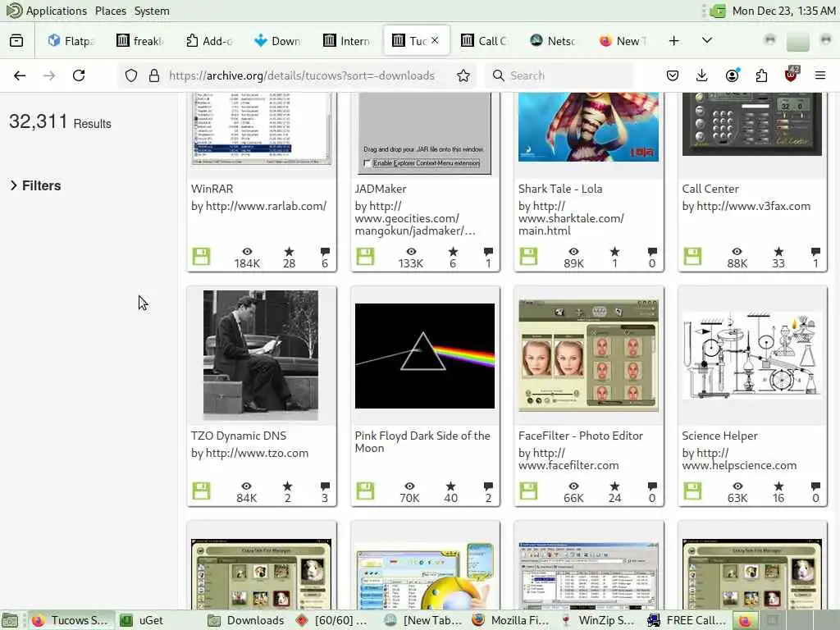Switch to the Netscape tab

click(555, 41)
